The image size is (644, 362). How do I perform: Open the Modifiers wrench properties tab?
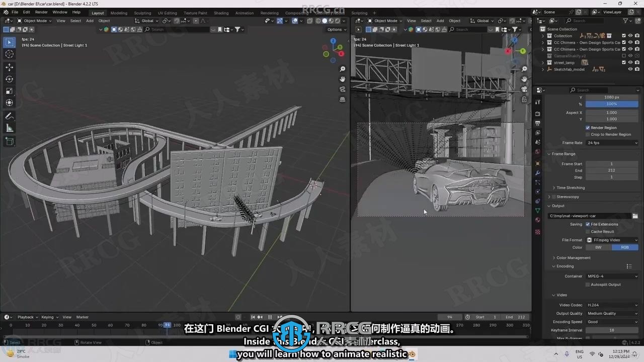[x=538, y=173]
